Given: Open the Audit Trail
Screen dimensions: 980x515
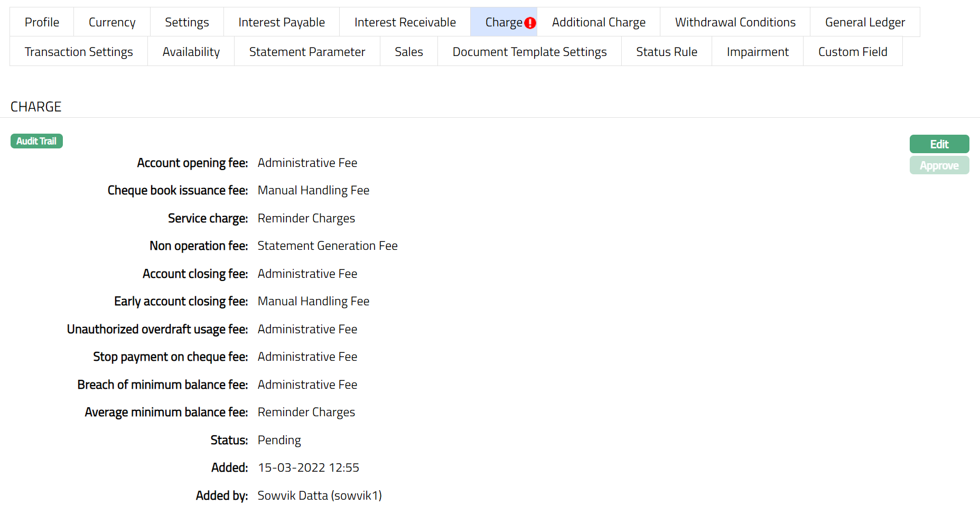Looking at the screenshot, I should coord(36,141).
